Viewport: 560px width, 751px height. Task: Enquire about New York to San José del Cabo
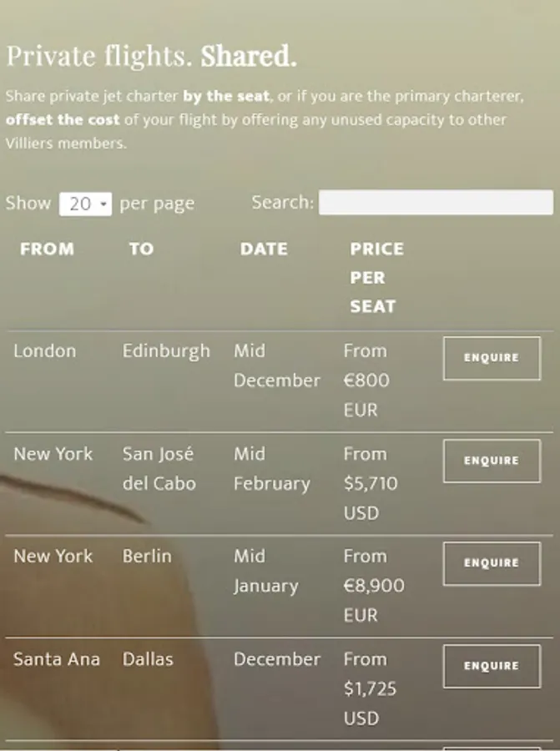point(492,461)
